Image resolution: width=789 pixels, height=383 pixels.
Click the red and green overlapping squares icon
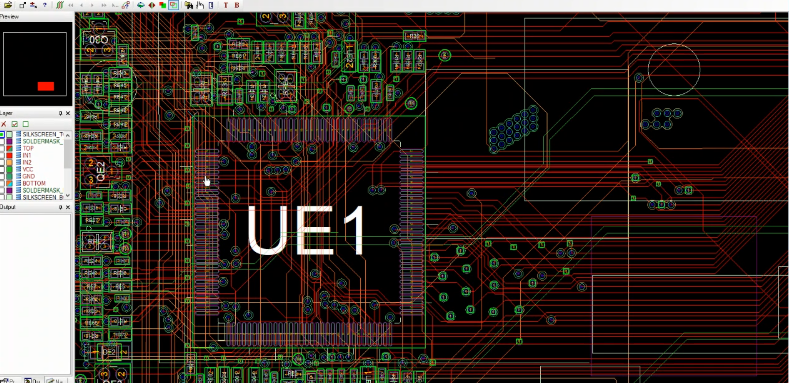click(x=163, y=5)
